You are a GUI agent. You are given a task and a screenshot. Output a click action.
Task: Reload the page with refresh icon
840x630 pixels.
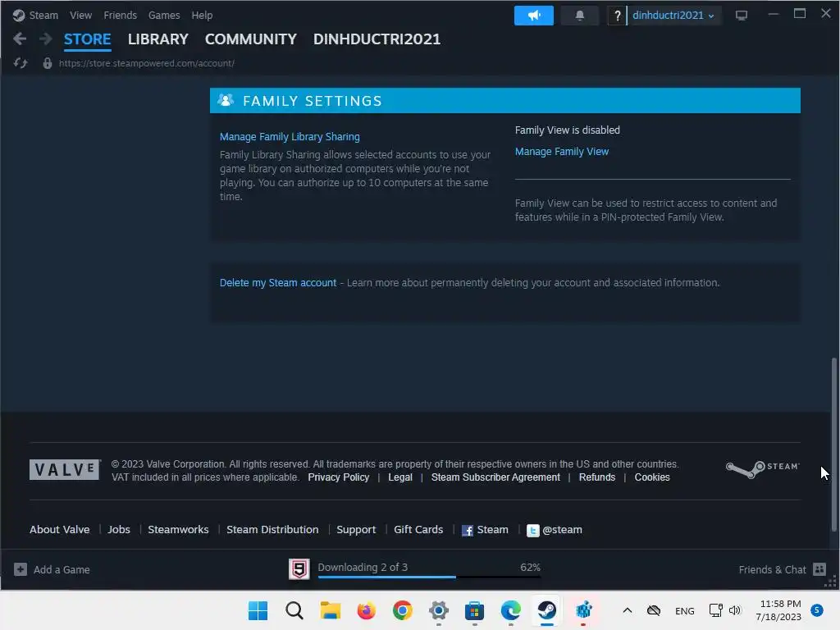pyautogui.click(x=21, y=63)
